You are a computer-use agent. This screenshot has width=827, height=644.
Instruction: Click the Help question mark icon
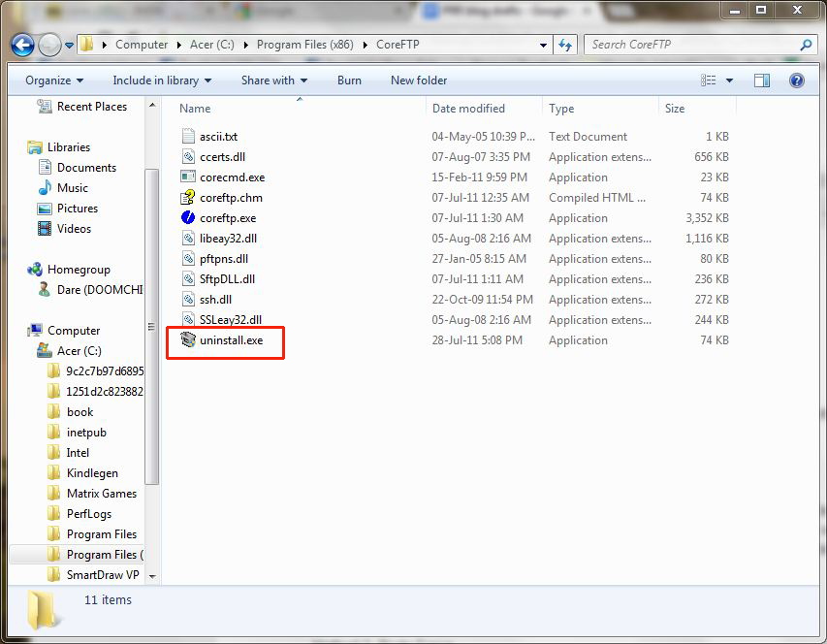[x=796, y=80]
